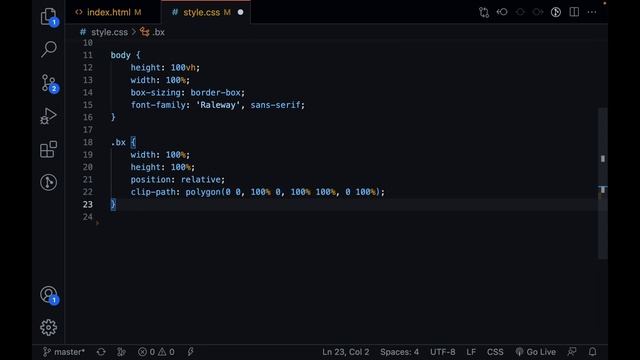Image resolution: width=640 pixels, height=360 pixels.
Task: Click the clip-path property
Action: (x=153, y=192)
